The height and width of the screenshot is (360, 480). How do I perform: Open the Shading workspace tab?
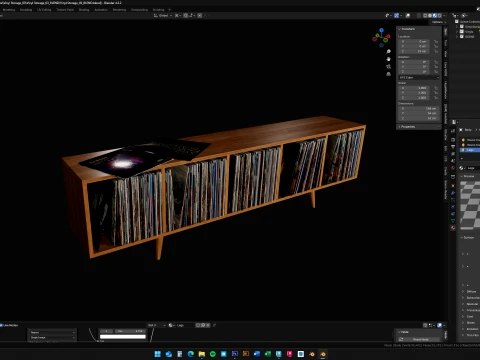click(84, 10)
